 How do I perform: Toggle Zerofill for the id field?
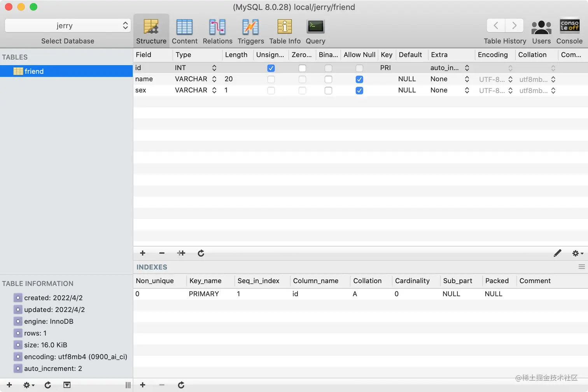(302, 68)
